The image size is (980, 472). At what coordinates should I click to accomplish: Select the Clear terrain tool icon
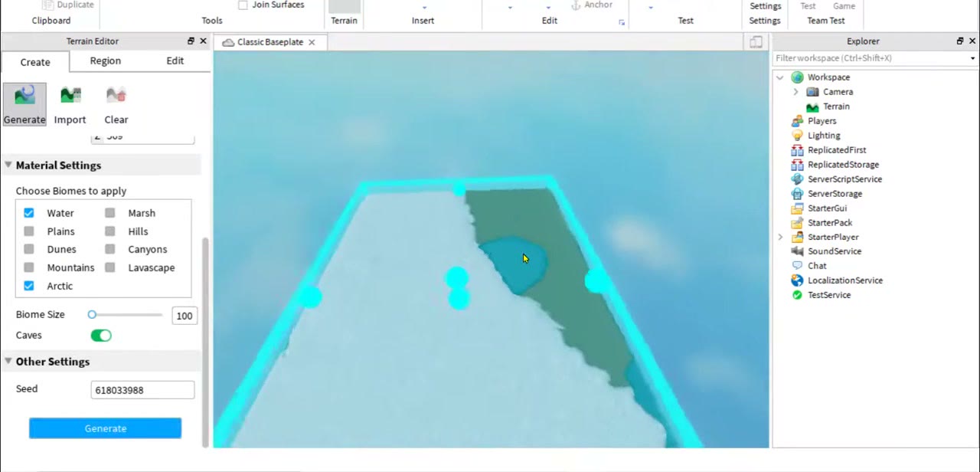coord(116,96)
